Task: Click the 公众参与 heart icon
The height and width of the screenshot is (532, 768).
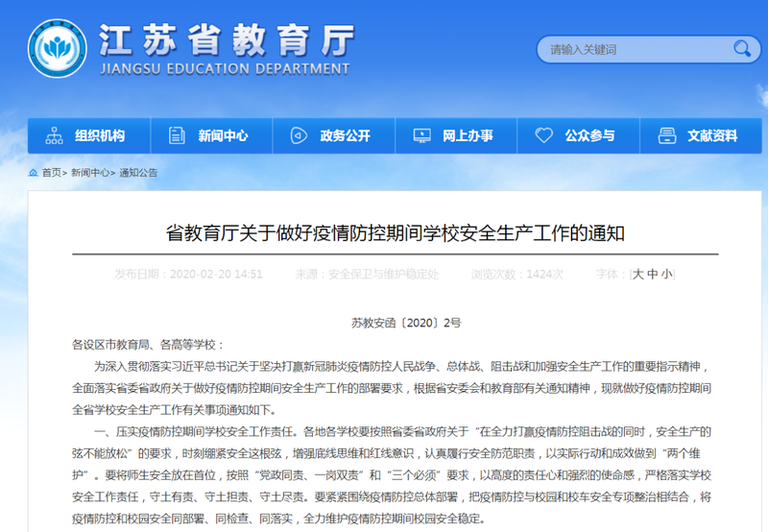Action: (x=544, y=135)
